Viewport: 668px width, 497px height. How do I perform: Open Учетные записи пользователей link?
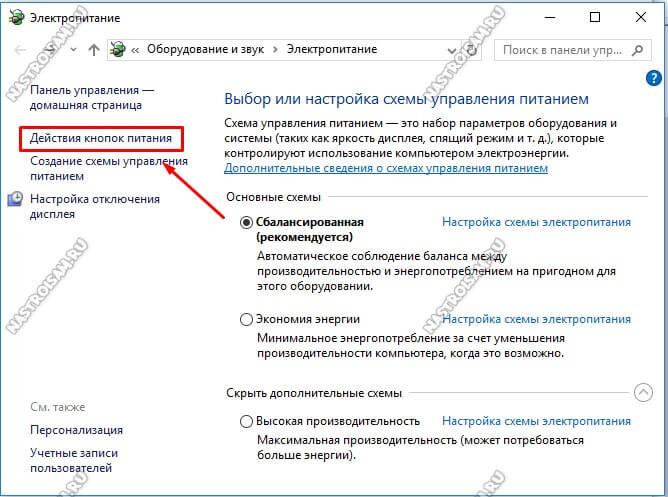pyautogui.click(x=74, y=460)
